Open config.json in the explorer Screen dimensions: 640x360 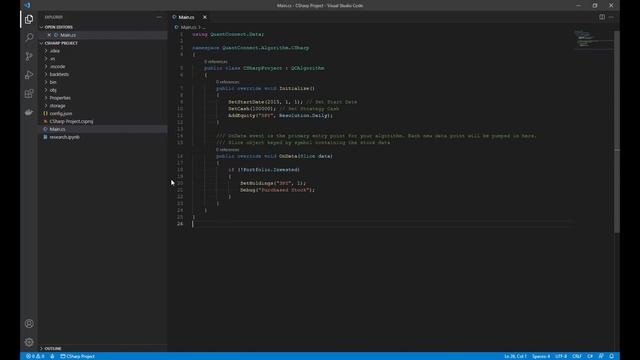[60, 113]
